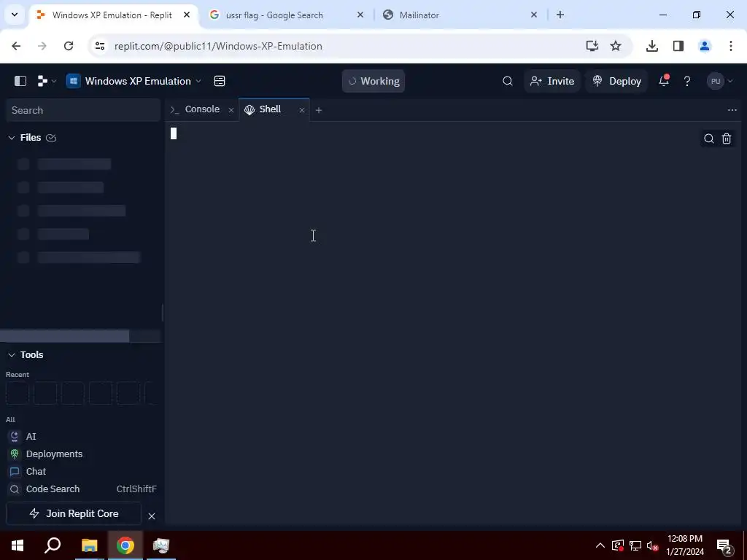Screen dimensions: 747x560
Task: Install app icon in address bar
Action: coord(592,46)
